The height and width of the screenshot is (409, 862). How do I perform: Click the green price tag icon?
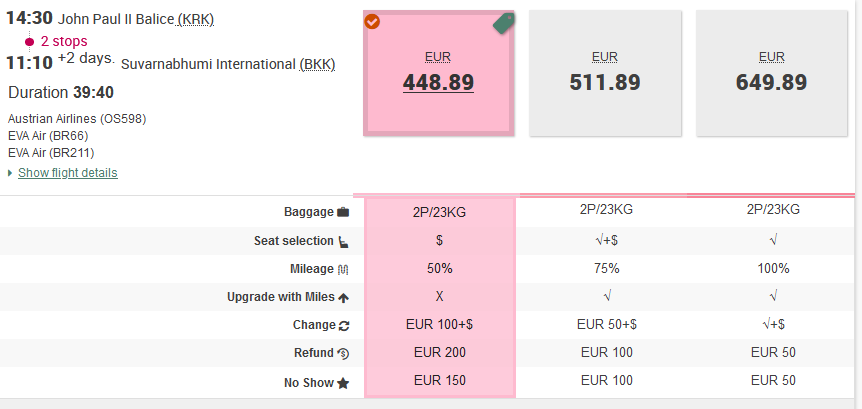(504, 24)
